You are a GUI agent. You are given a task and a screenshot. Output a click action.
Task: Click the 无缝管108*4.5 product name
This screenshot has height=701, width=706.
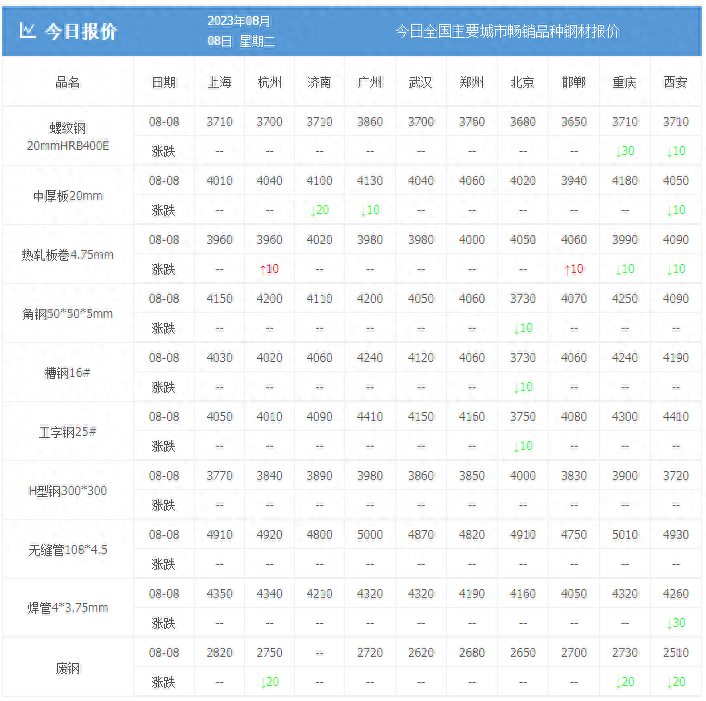click(x=68, y=550)
